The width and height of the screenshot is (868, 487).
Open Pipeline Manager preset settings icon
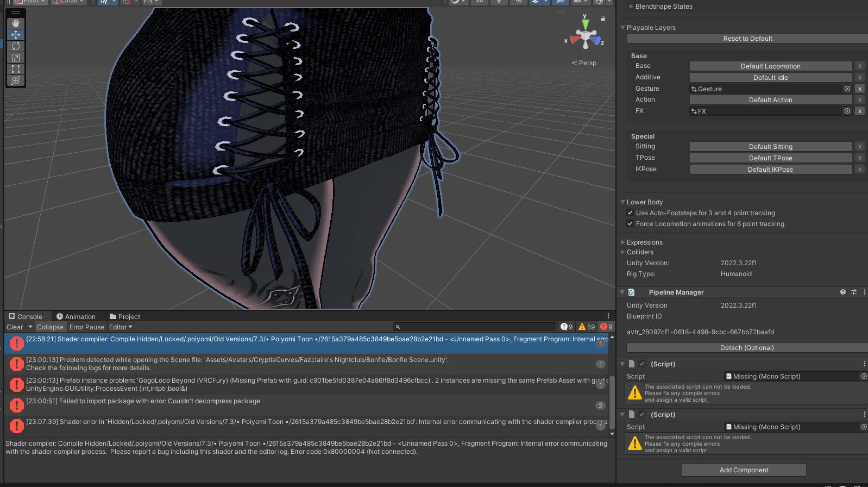[x=854, y=292]
